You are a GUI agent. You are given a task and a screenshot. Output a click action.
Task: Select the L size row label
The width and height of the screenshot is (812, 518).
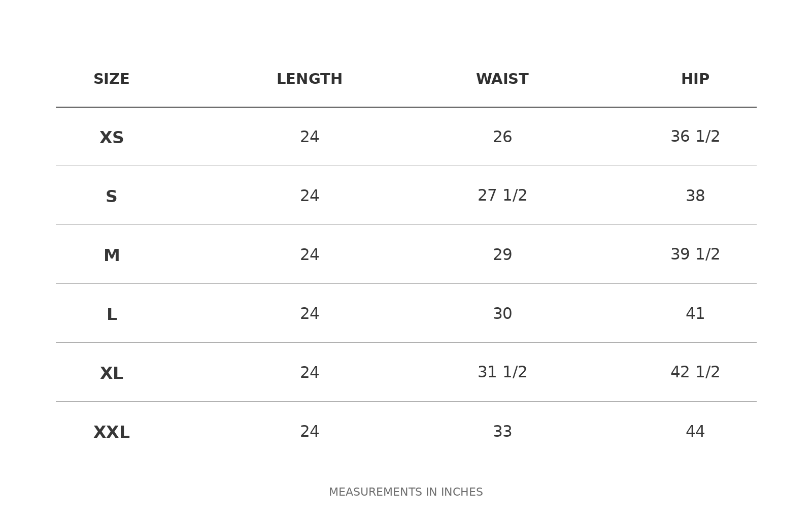click(x=112, y=314)
